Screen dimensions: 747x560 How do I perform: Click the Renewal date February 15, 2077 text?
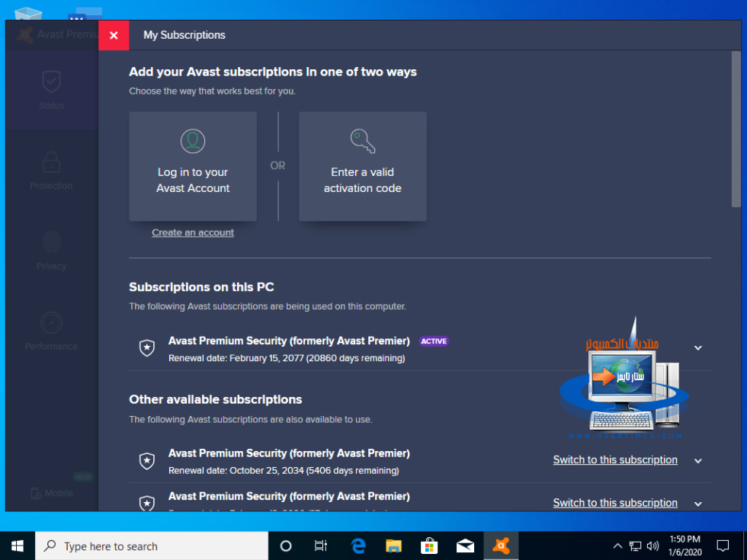[x=287, y=358]
